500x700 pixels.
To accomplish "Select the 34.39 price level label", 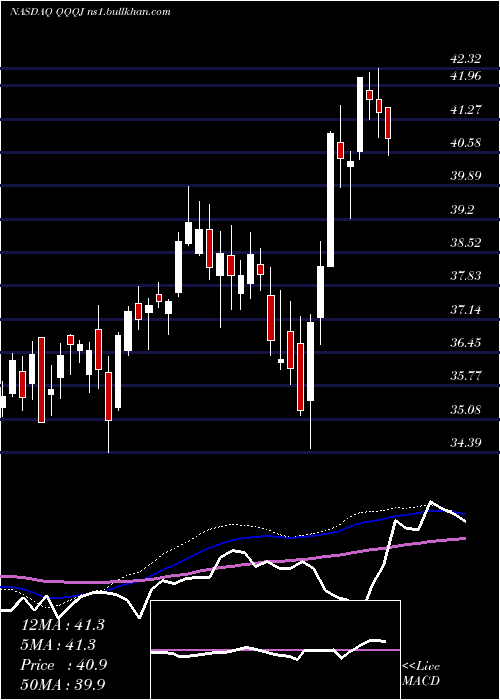I will pos(466,443).
